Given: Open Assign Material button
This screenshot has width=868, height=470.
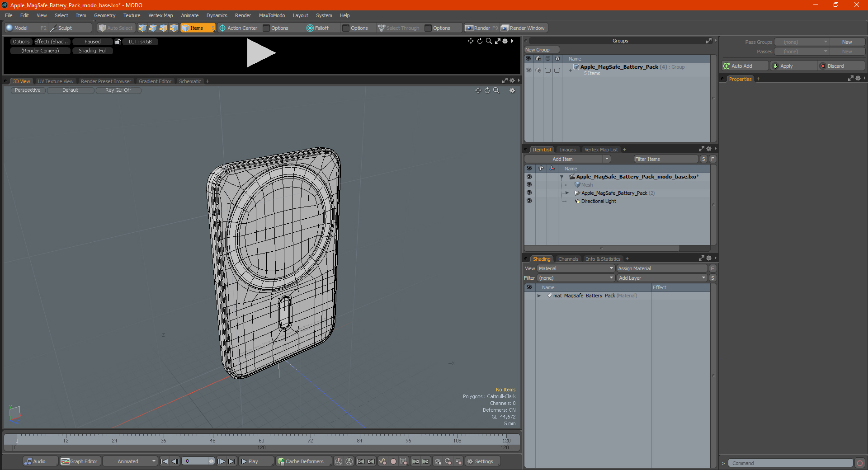Looking at the screenshot, I should point(662,268).
